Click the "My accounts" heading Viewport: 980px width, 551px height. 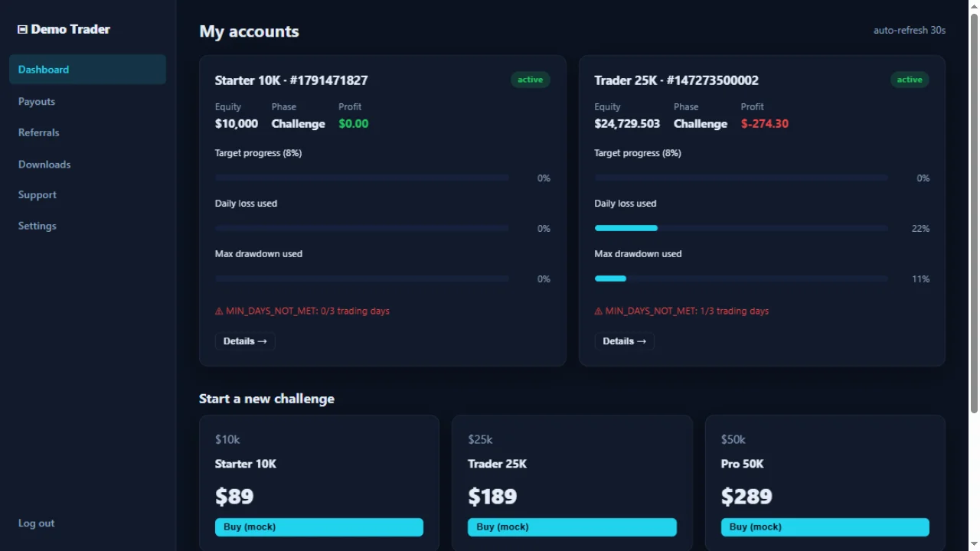point(250,31)
